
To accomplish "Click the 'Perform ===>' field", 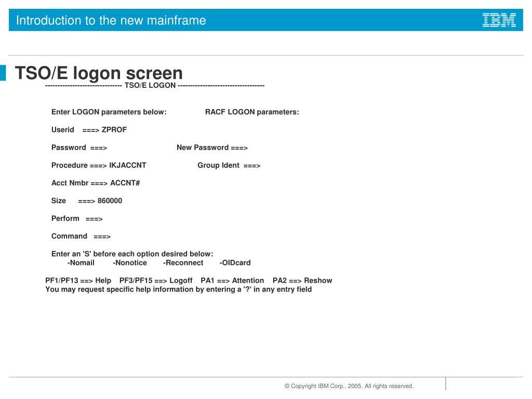I will (77, 219).
